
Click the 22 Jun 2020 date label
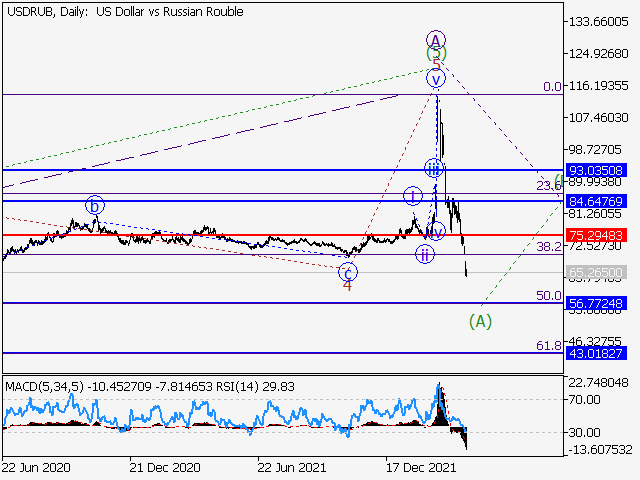[36, 467]
